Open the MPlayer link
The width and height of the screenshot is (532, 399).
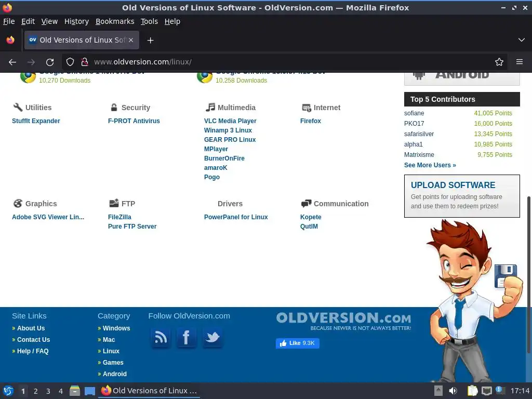pos(216,149)
